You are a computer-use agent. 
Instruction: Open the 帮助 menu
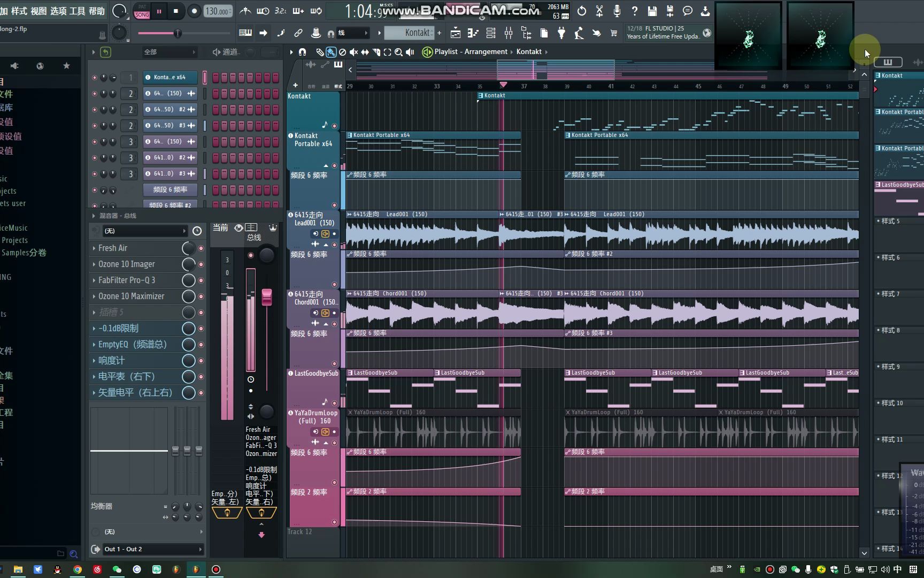[x=97, y=11]
